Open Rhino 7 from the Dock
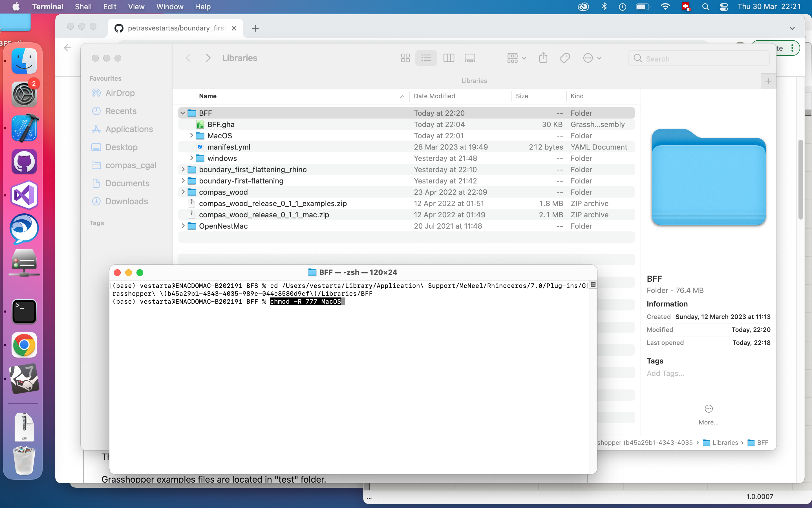 24,379
